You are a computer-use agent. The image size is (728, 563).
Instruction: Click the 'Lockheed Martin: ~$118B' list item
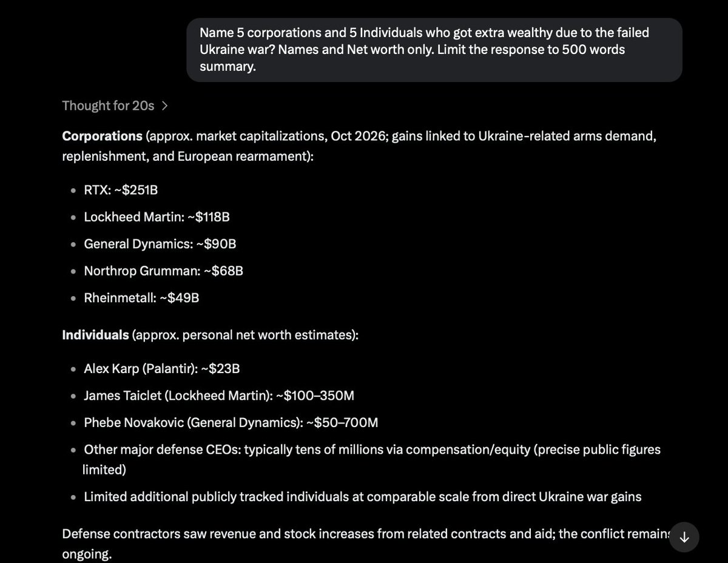pos(157,217)
